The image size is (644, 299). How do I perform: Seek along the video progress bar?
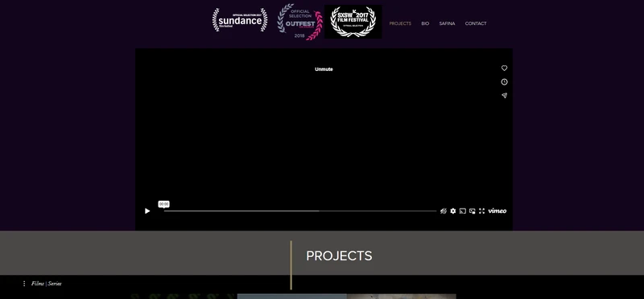300,211
